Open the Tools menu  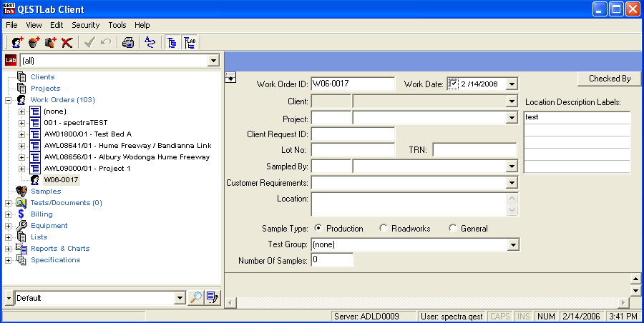click(x=117, y=25)
